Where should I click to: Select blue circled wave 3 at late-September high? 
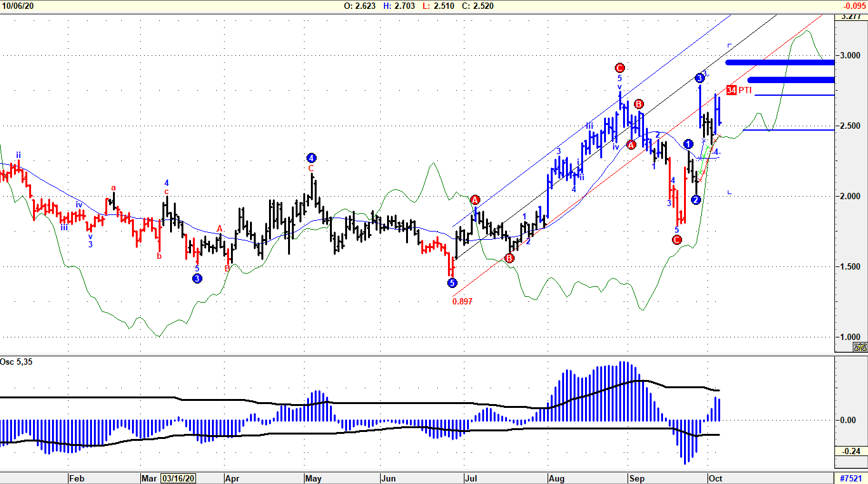pyautogui.click(x=699, y=78)
